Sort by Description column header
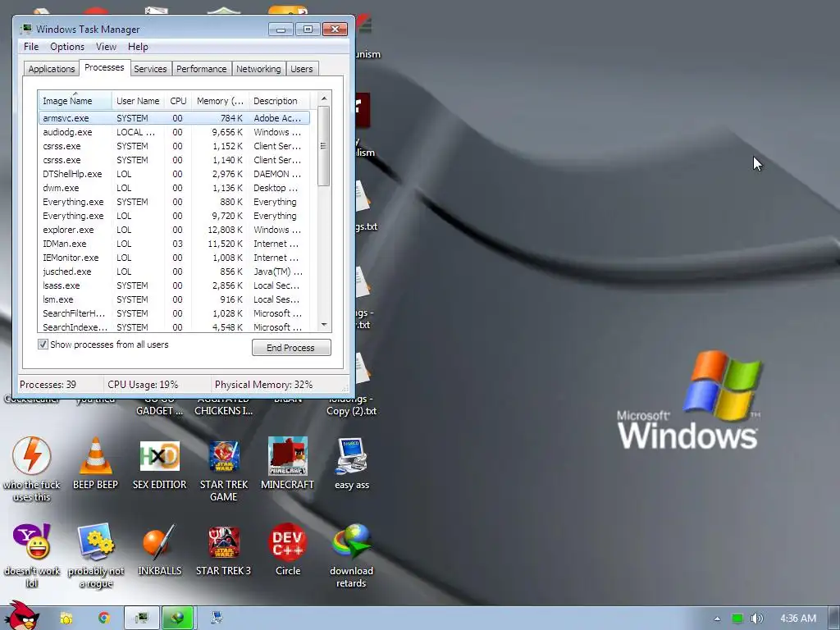The height and width of the screenshot is (630, 840). 279,101
